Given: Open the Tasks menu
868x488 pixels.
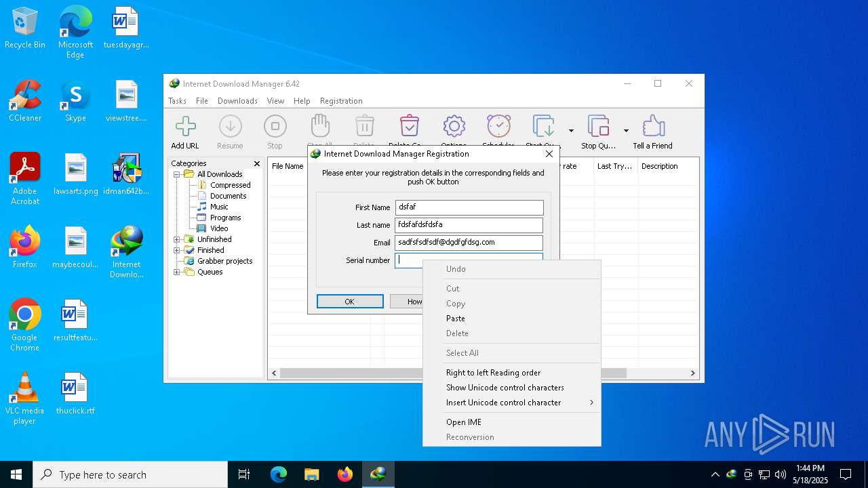Looking at the screenshot, I should click(x=177, y=101).
